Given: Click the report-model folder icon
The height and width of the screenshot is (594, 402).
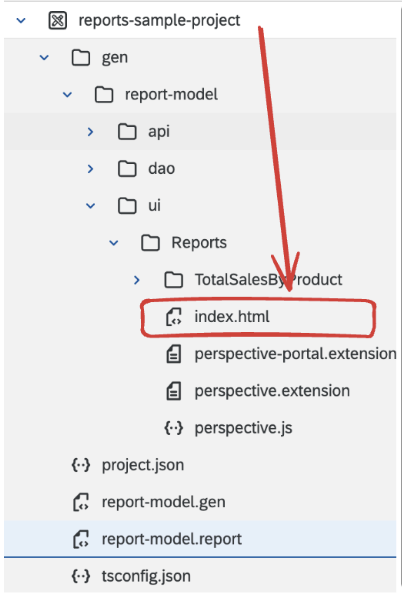Looking at the screenshot, I should coord(104,95).
